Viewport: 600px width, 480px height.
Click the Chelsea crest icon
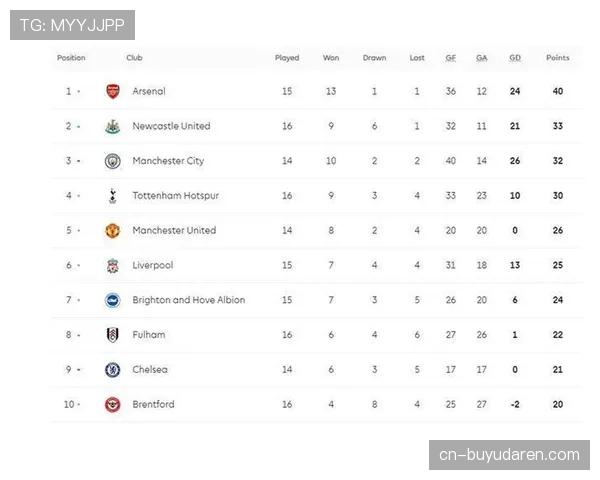(x=112, y=370)
